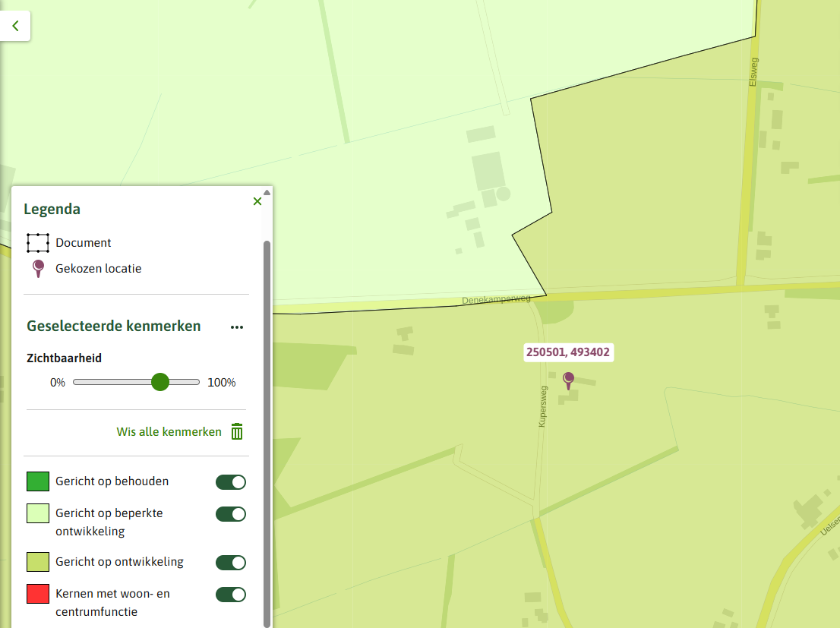The height and width of the screenshot is (628, 840).
Task: Click the Kupersweg road label
Action: click(x=543, y=406)
